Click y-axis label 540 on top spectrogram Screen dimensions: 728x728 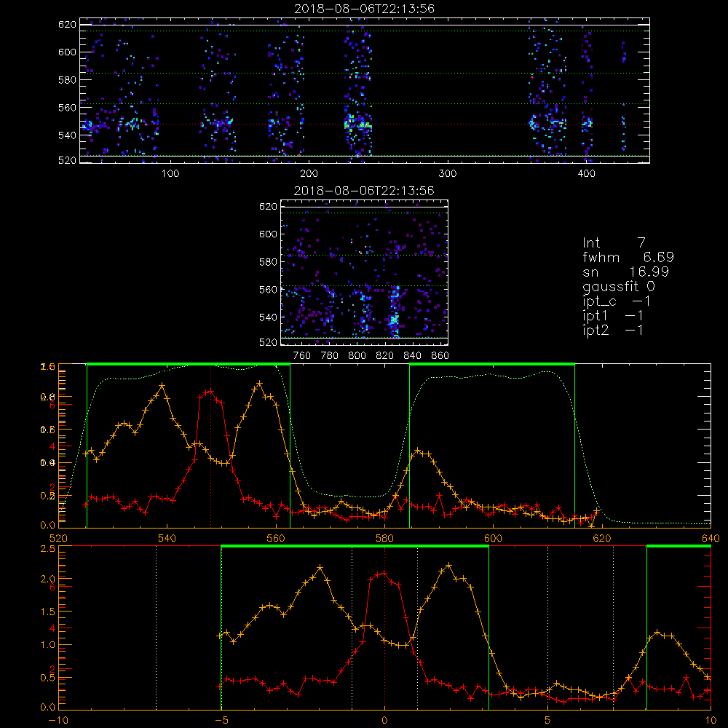(x=67, y=135)
